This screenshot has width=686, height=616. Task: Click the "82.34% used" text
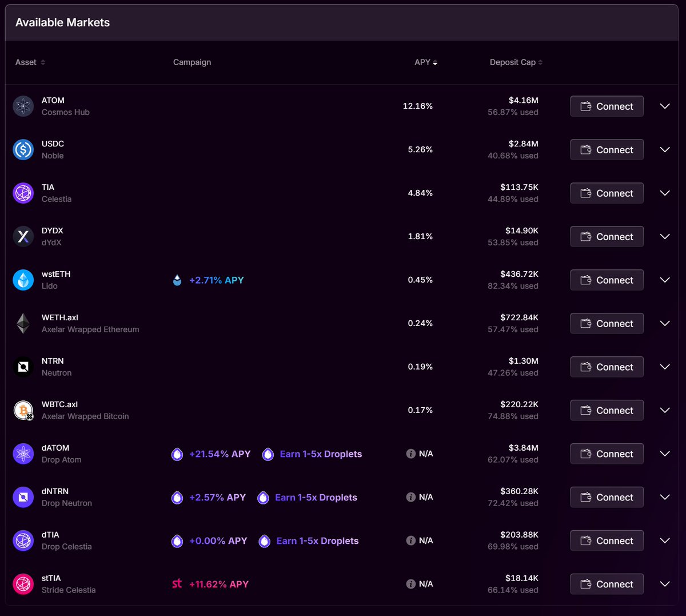pos(513,286)
